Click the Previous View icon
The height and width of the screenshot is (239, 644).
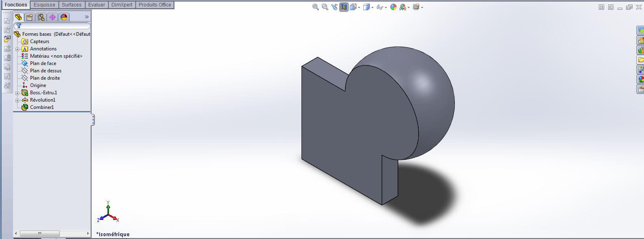[334, 7]
